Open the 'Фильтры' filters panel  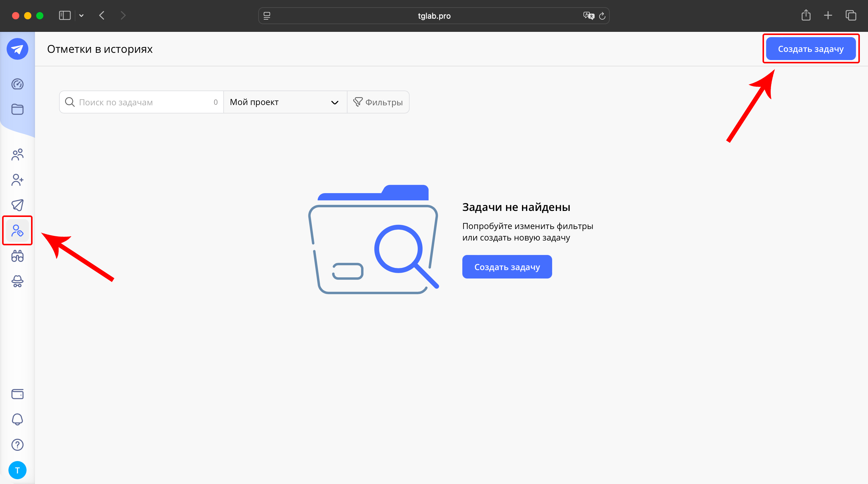tap(378, 102)
